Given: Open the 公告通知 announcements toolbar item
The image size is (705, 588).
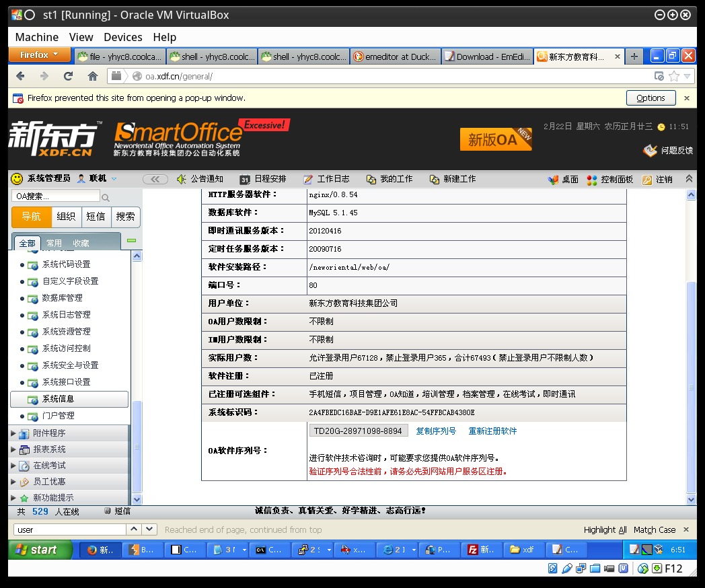Looking at the screenshot, I should [x=200, y=179].
